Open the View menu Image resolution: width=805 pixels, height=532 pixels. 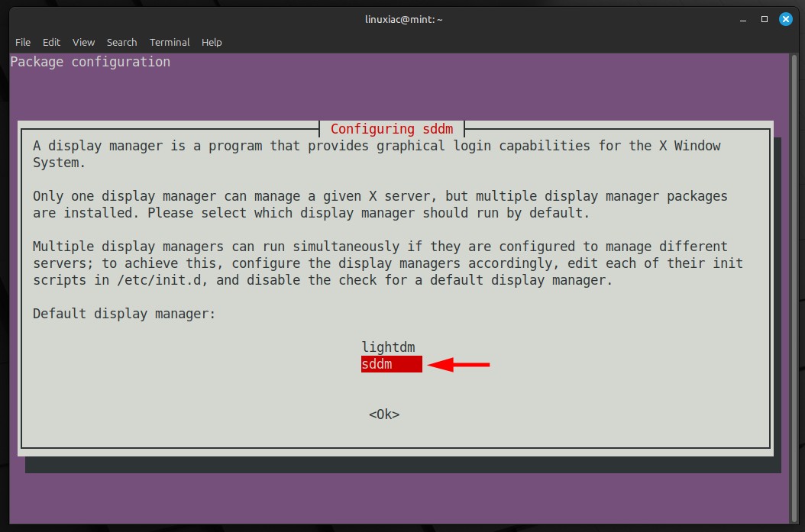coord(83,42)
